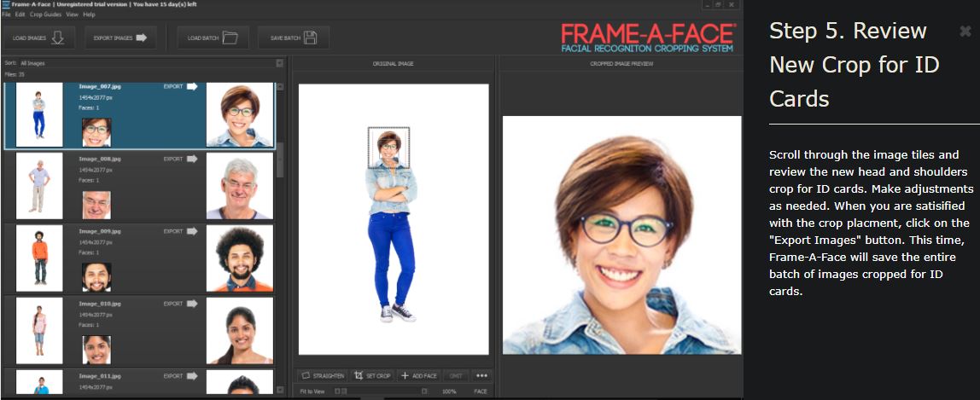Viewport: 980px width, 400px height.
Task: Click the cropped preview thumbnail for Image_008.jpg row
Action: (240, 186)
